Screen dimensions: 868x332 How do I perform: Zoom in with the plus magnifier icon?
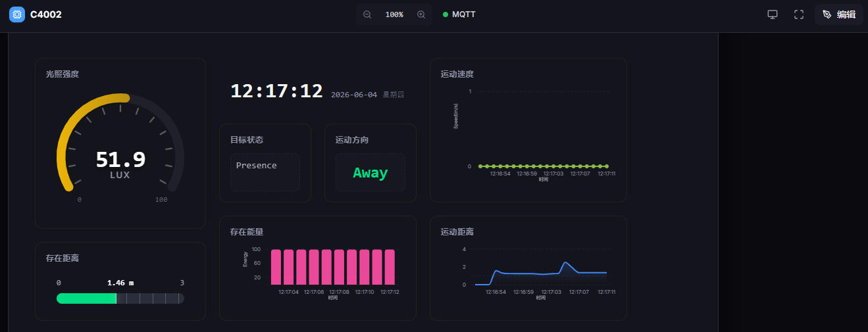[x=421, y=14]
